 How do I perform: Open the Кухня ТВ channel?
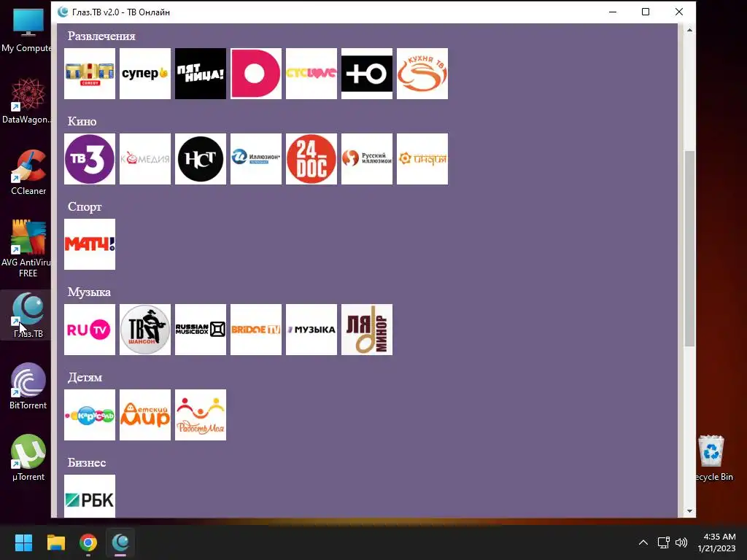pos(422,74)
